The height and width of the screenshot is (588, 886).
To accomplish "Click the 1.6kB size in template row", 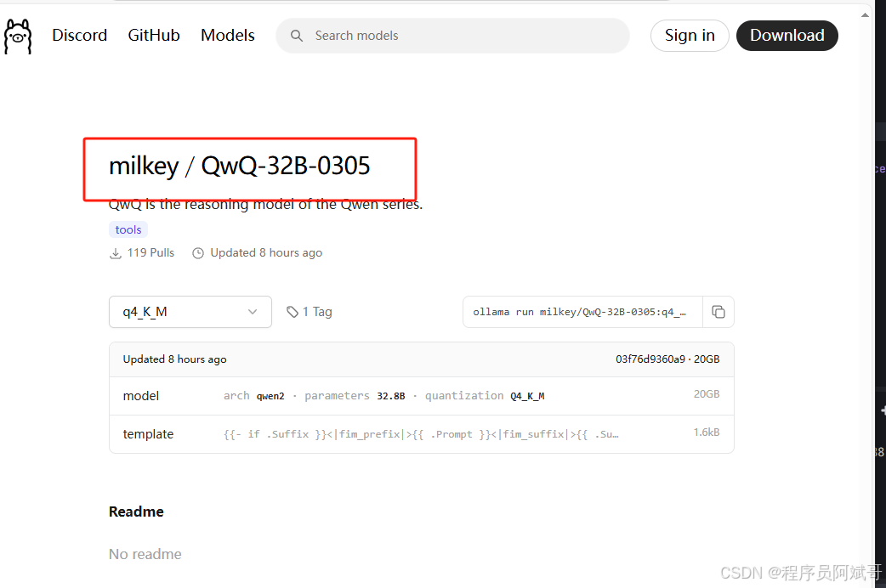I will tap(707, 433).
